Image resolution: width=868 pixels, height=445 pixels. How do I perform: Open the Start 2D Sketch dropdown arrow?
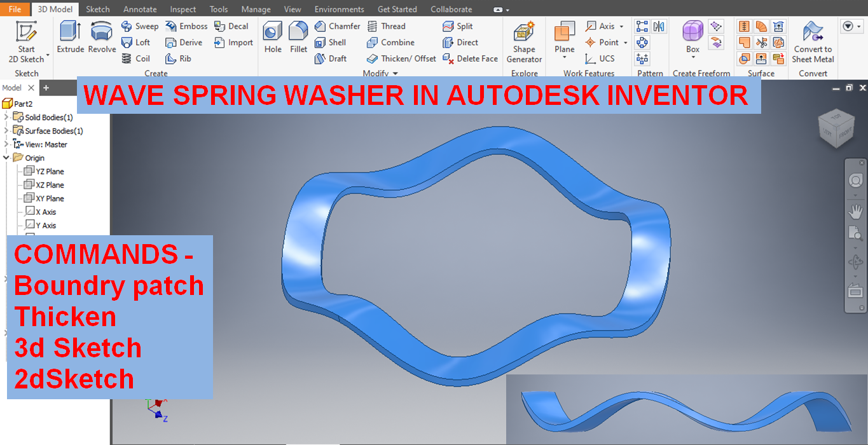[48, 55]
